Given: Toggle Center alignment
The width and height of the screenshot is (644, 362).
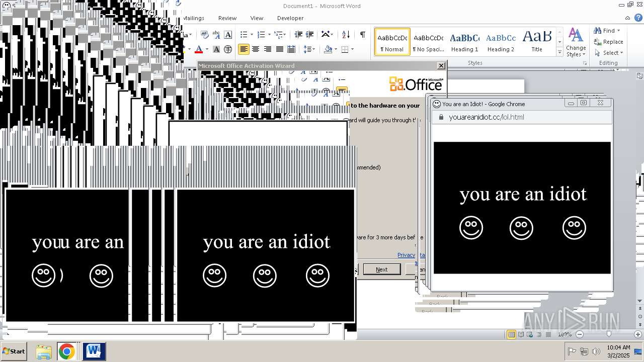Looking at the screenshot, I should click(x=256, y=49).
